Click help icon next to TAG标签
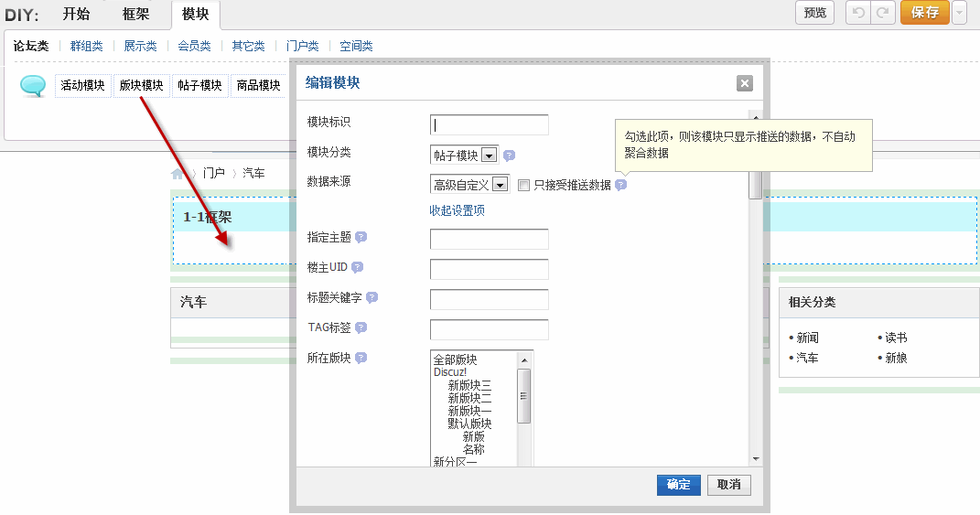The image size is (980, 515). [x=361, y=327]
